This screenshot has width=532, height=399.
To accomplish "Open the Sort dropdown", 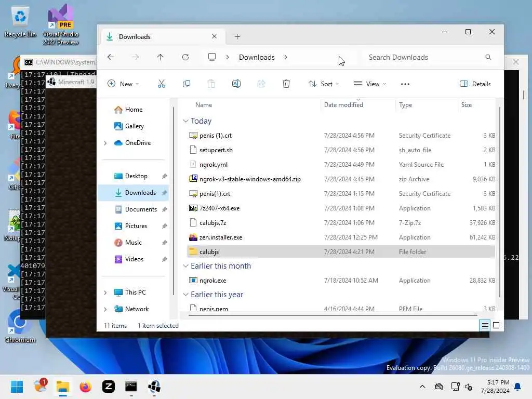I will [x=323, y=84].
